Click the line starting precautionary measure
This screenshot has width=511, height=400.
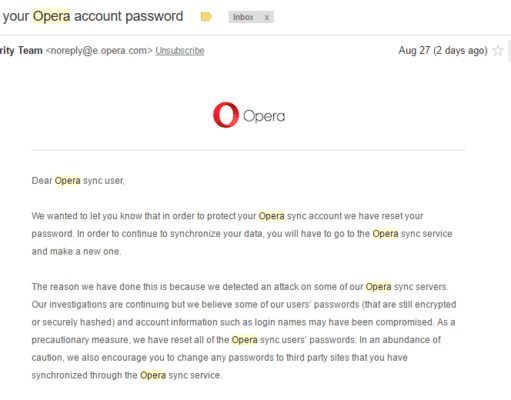click(x=236, y=340)
